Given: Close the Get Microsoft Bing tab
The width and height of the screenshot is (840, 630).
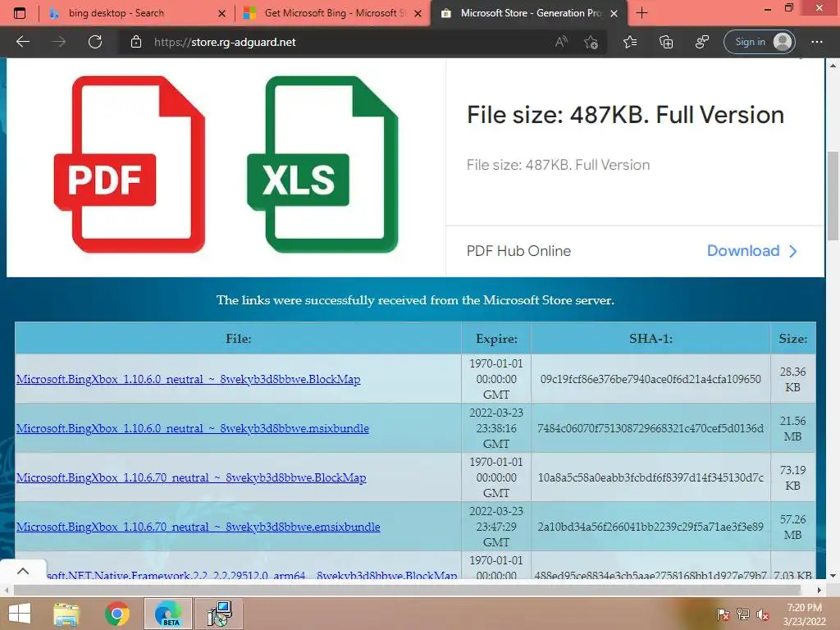Looking at the screenshot, I should click(x=418, y=13).
